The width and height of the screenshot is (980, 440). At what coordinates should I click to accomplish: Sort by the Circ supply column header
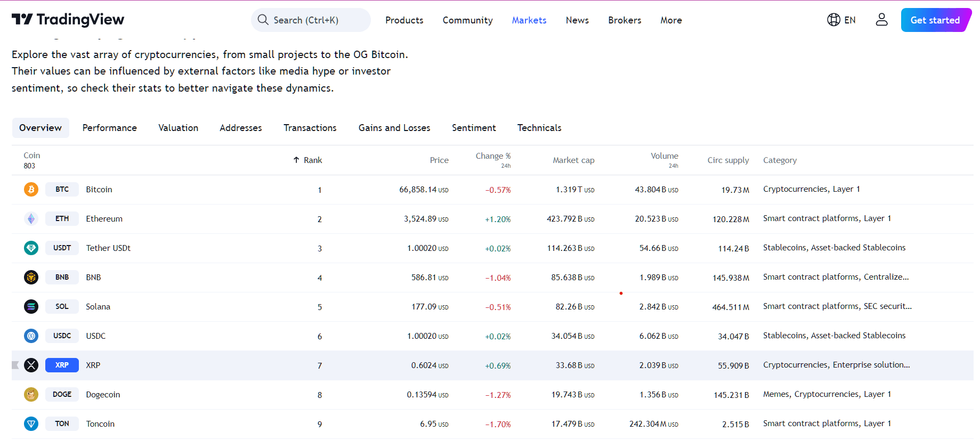[728, 160]
